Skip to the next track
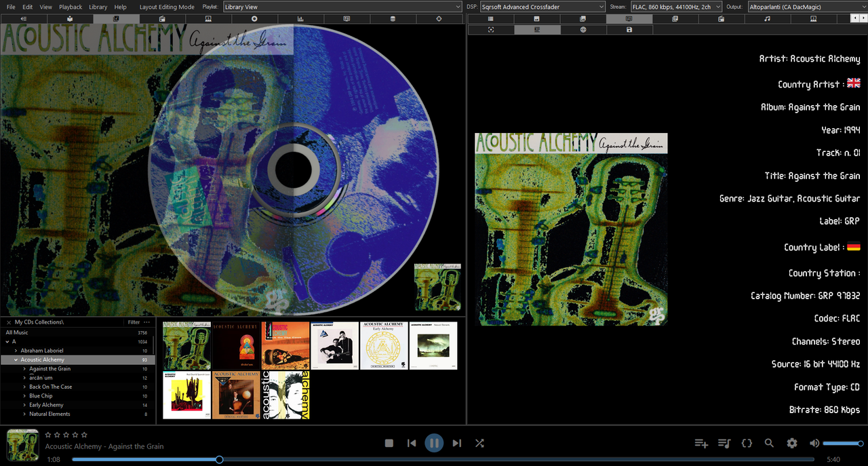868x466 pixels. tap(456, 443)
